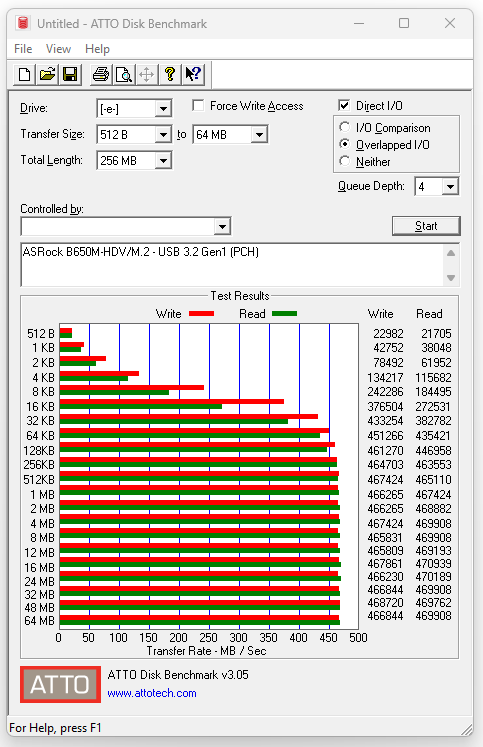The height and width of the screenshot is (747, 483).
Task: Uncheck the Direct I/O checkbox
Action: tap(344, 105)
